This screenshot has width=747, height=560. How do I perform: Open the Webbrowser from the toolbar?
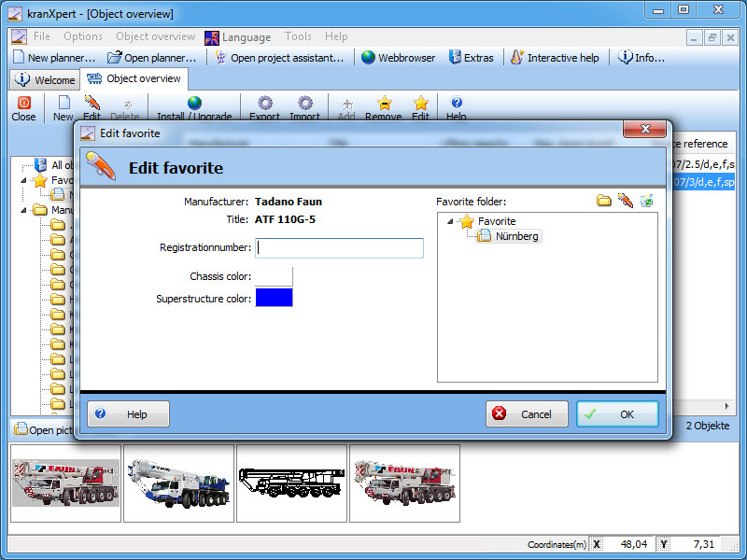click(x=398, y=58)
